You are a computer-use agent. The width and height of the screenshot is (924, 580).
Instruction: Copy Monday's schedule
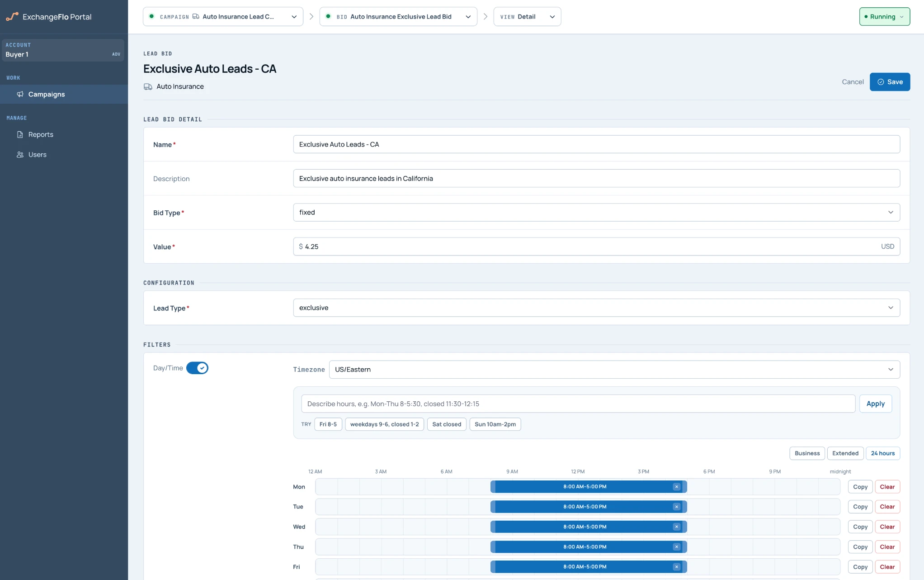tap(860, 487)
